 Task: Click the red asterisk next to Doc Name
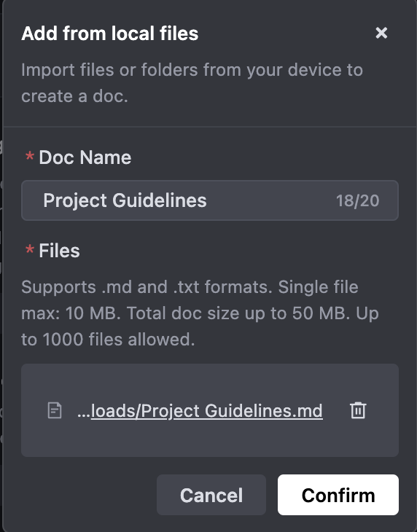click(x=30, y=157)
